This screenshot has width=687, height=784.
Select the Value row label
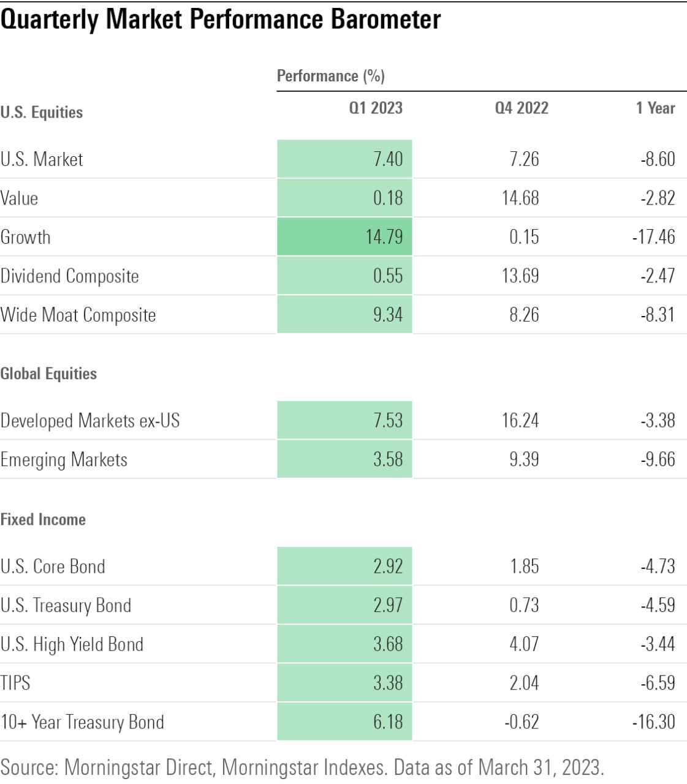[20, 198]
